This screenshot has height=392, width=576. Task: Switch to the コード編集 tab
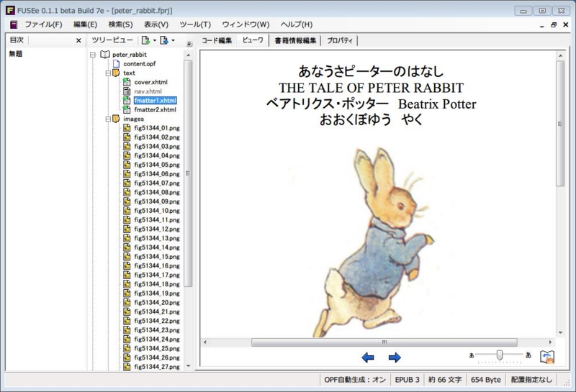[217, 40]
